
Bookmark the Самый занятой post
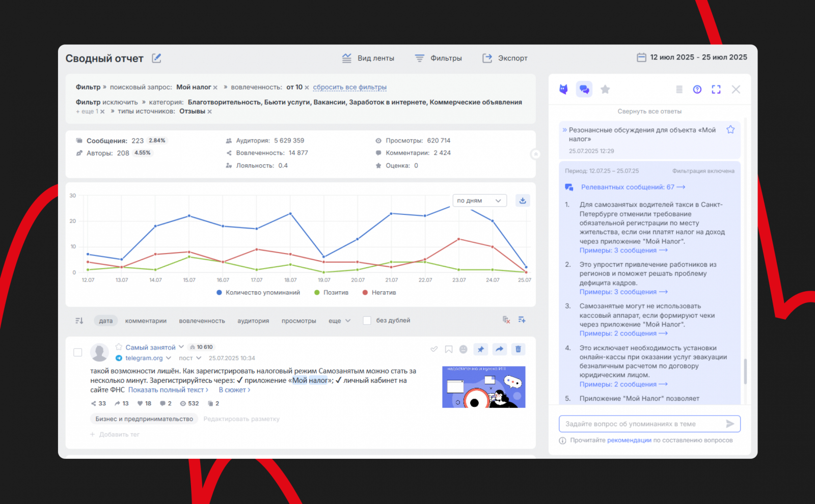(449, 349)
